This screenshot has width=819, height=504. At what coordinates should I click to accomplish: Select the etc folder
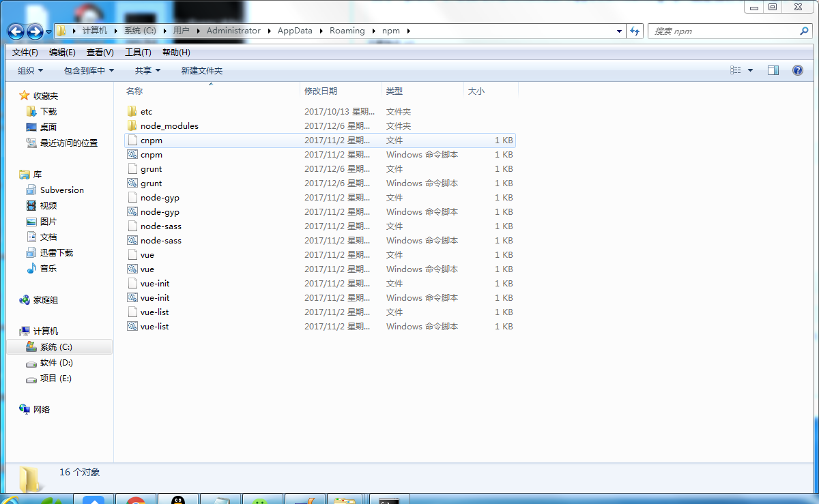coord(146,112)
